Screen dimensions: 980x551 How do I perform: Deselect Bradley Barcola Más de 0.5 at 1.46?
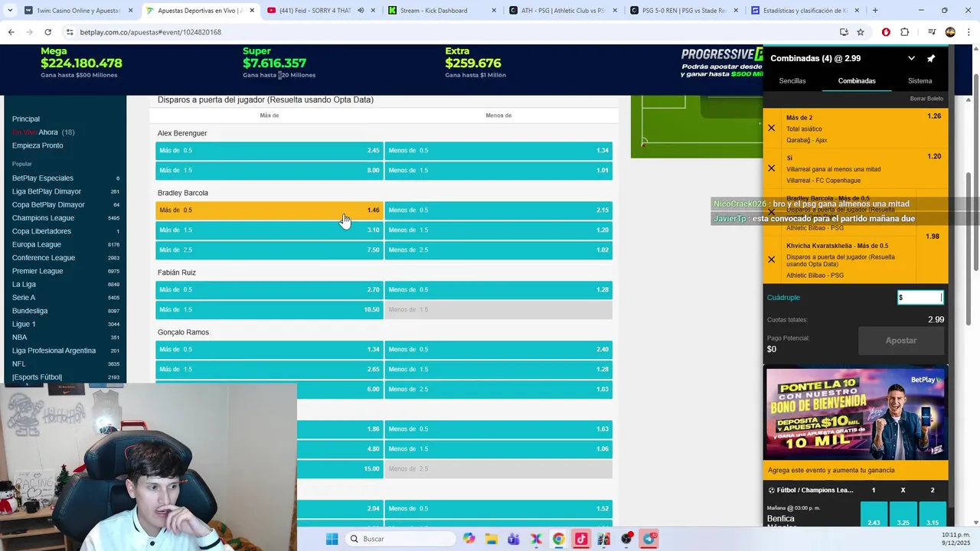coord(269,210)
